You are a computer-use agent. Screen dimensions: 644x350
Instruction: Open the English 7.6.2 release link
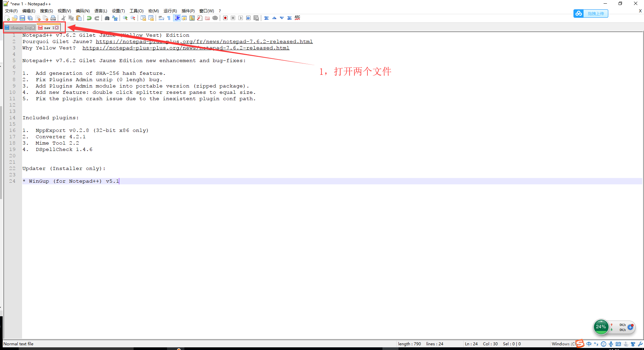click(186, 48)
